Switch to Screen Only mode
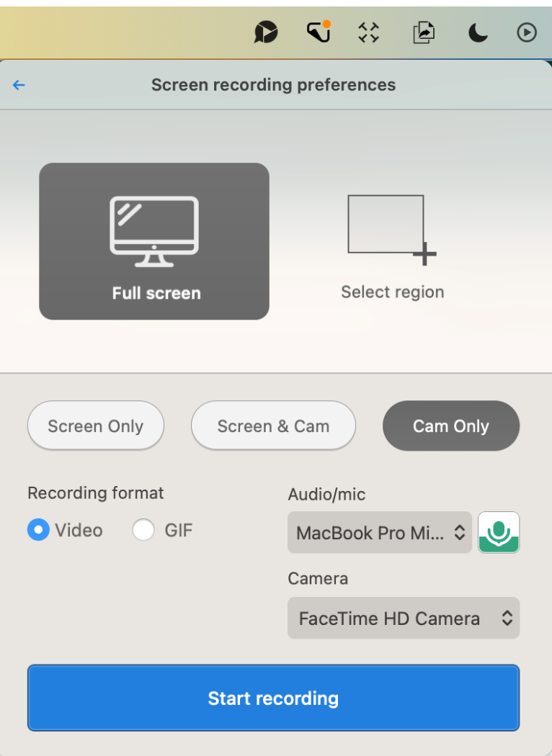 96,426
